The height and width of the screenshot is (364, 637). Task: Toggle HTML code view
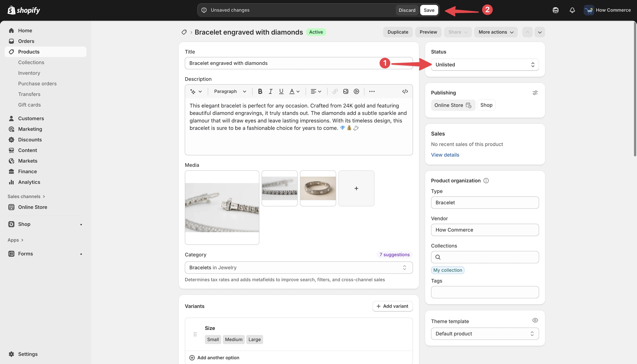(x=405, y=91)
